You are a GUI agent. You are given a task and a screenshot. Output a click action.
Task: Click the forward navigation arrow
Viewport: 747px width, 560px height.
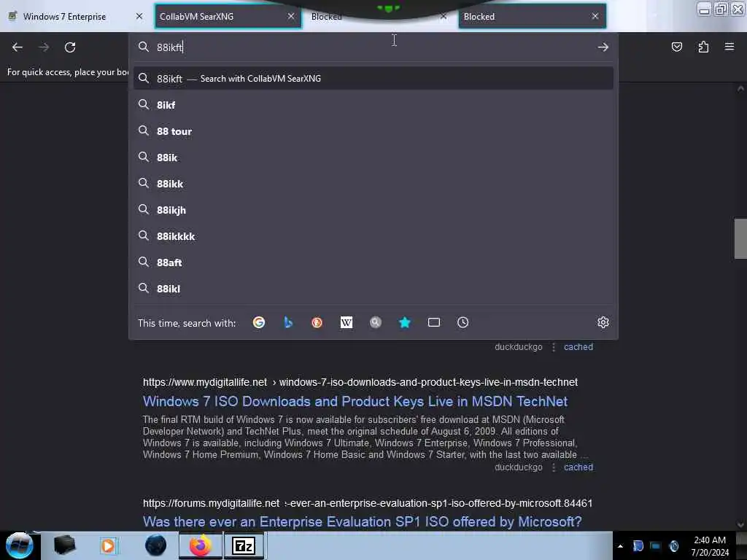coord(44,47)
